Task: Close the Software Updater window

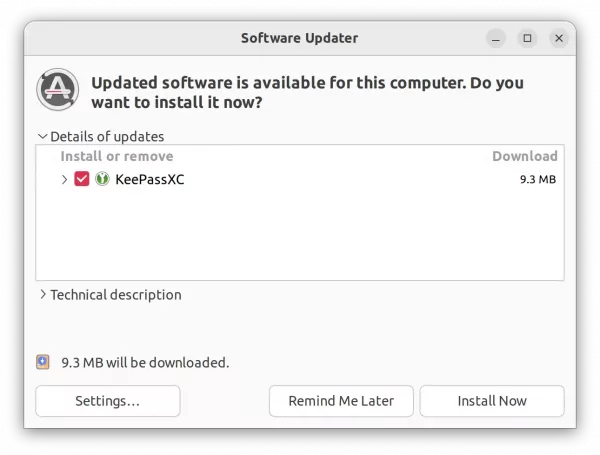Action: tap(559, 38)
